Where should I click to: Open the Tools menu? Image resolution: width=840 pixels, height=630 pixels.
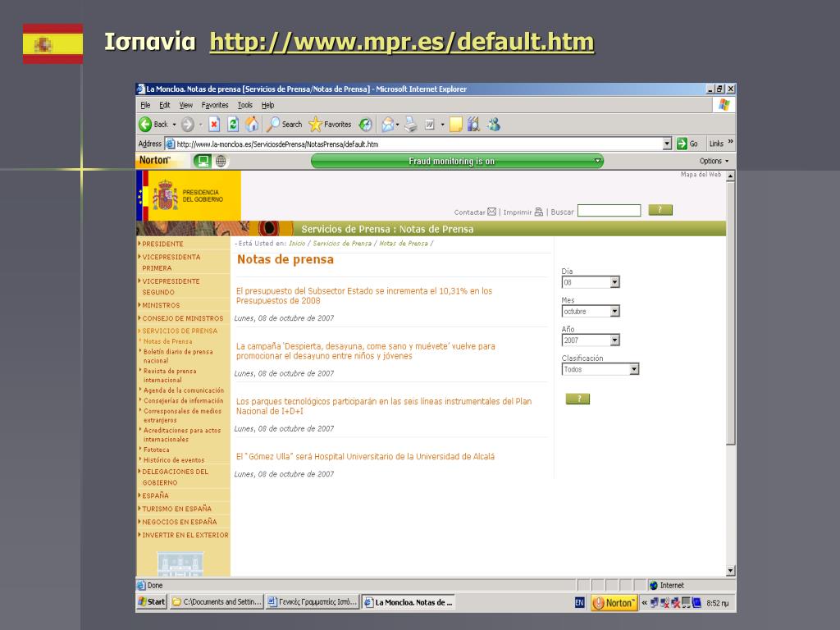click(x=244, y=105)
